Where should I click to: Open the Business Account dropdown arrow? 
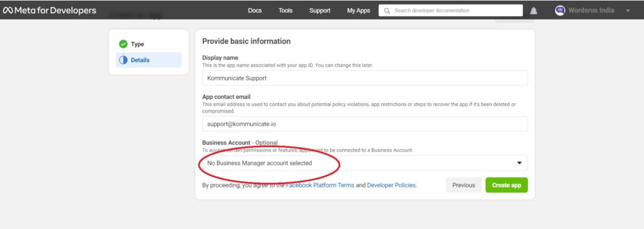[x=519, y=163]
